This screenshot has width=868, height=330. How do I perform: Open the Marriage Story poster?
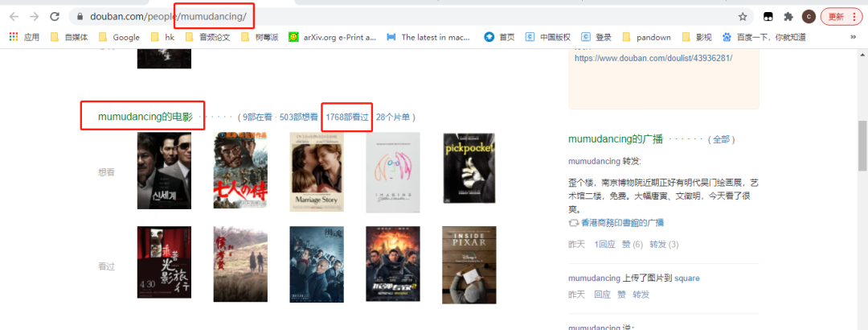point(316,172)
